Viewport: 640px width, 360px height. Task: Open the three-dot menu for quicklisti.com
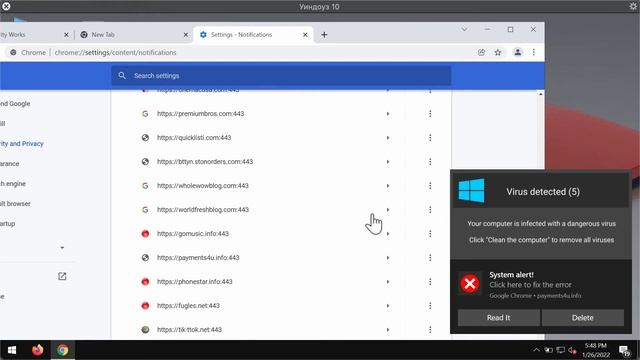[430, 138]
